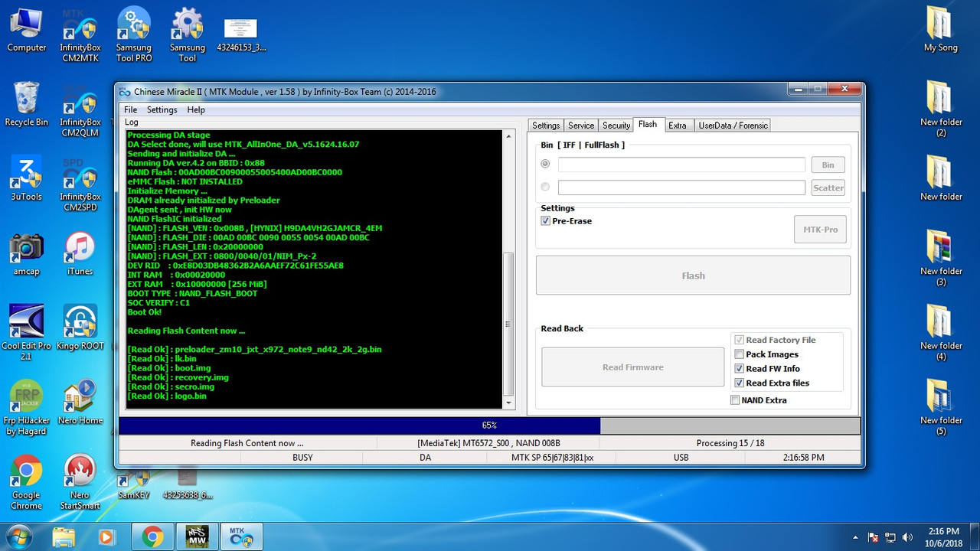Click the Read Firmware button

tap(632, 367)
